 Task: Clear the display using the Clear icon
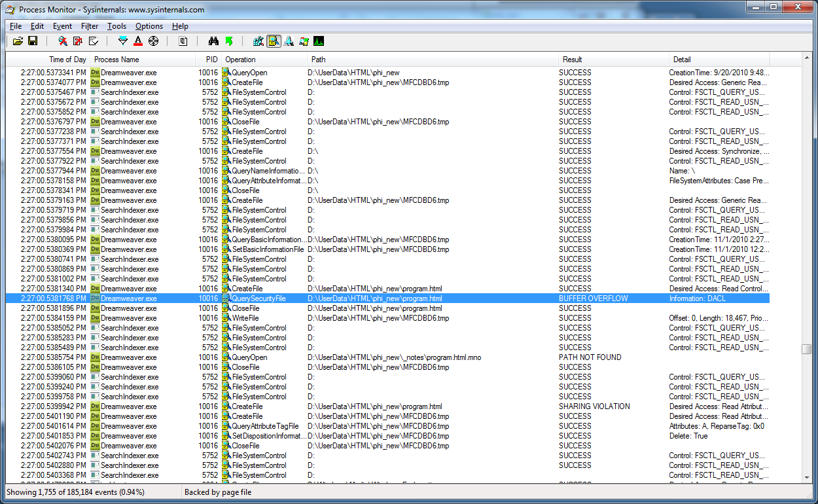click(93, 41)
